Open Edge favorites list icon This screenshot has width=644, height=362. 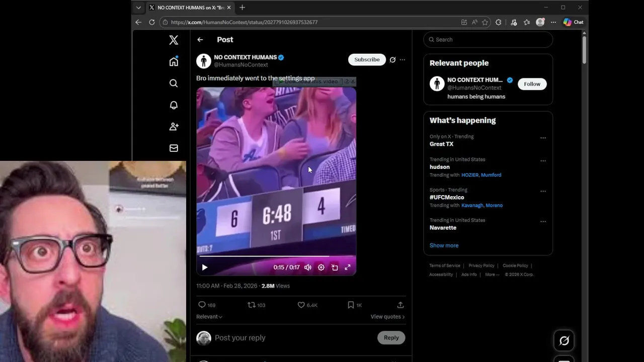[x=527, y=22]
